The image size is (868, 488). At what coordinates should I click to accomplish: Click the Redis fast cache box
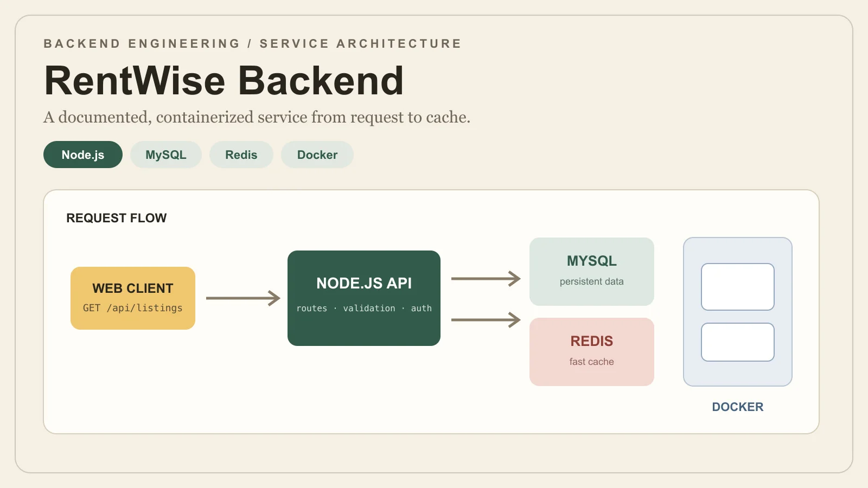tap(592, 352)
